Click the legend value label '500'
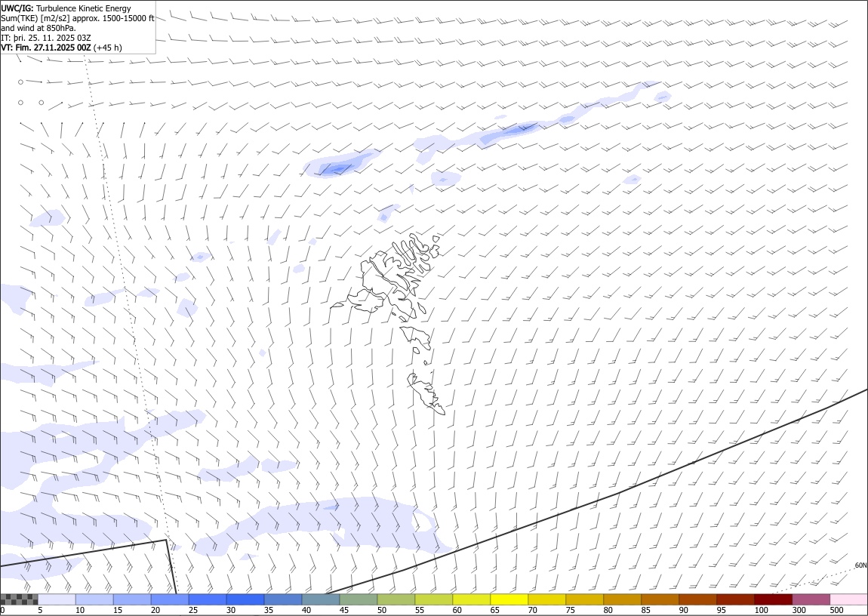The width and height of the screenshot is (868, 616). (836, 611)
